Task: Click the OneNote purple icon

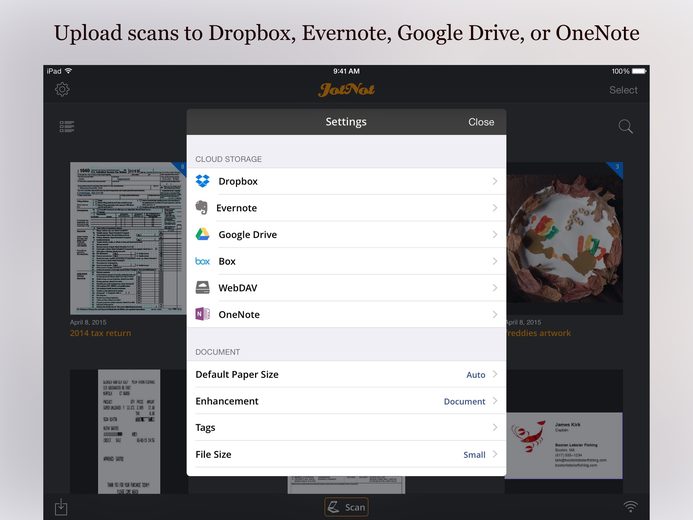Action: tap(202, 314)
